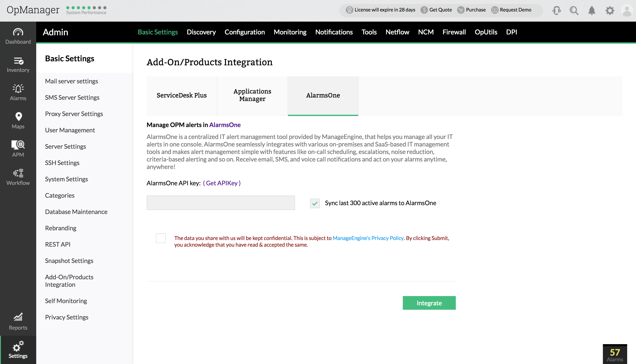Accept the privacy policy acknowledgment checkbox

161,238
